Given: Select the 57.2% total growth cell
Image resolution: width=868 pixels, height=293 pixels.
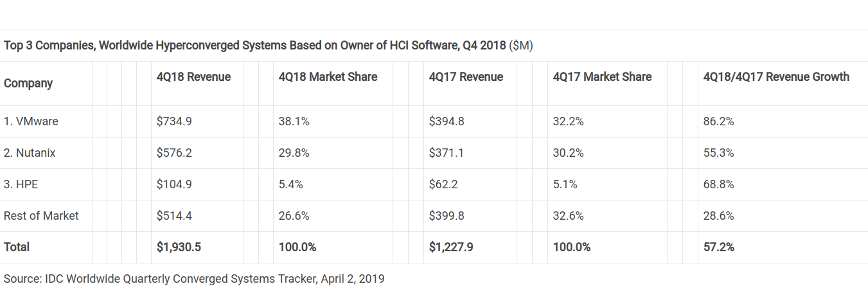Looking at the screenshot, I should pyautogui.click(x=719, y=247).
